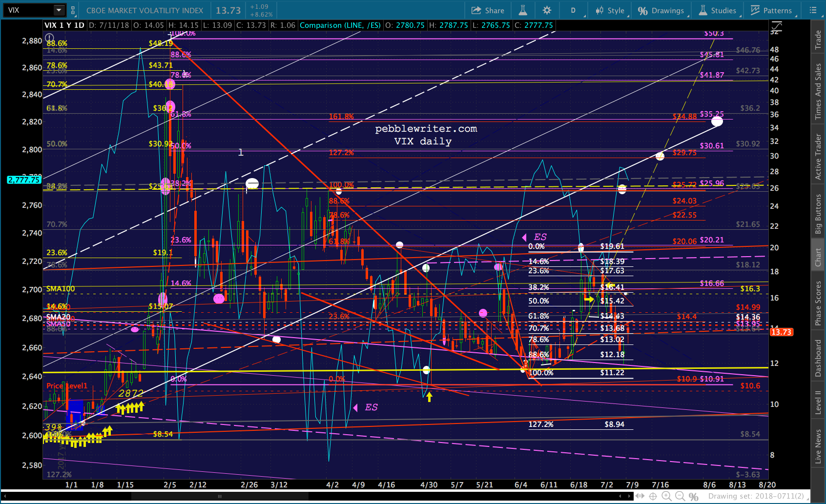Viewport: 826px width, 504px height.
Task: Click the 4/30 date on time axis
Action: coord(429,485)
